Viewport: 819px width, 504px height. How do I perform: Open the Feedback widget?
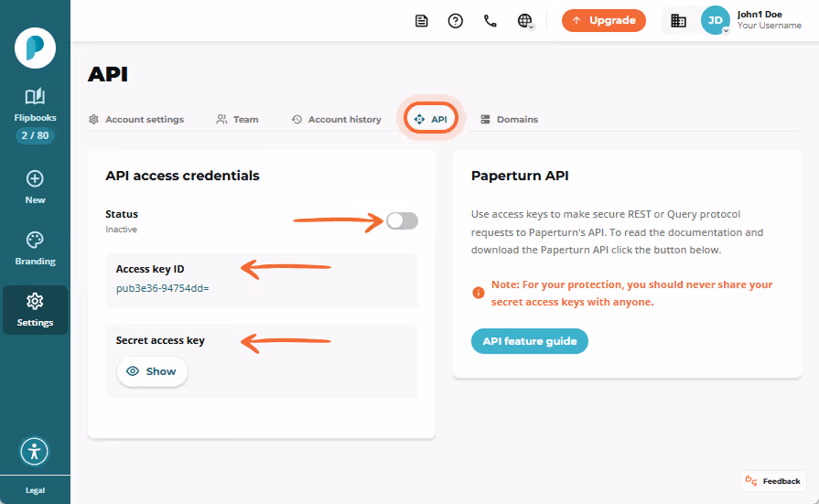(773, 481)
